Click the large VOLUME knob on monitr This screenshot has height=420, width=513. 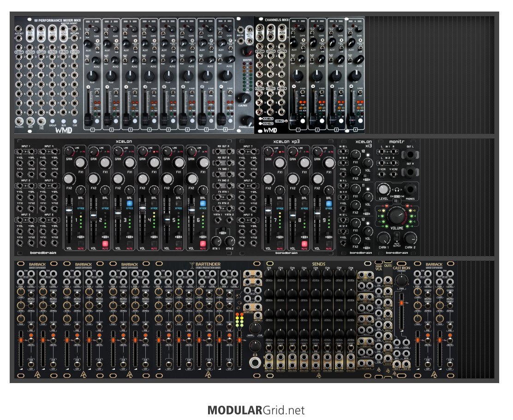(x=397, y=215)
